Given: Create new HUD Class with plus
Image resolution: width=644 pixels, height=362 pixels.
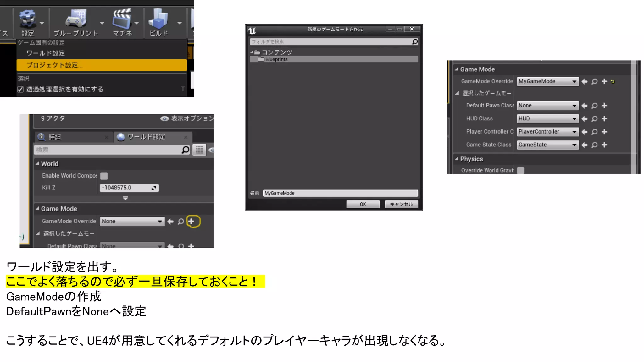Looking at the screenshot, I should click(604, 119).
